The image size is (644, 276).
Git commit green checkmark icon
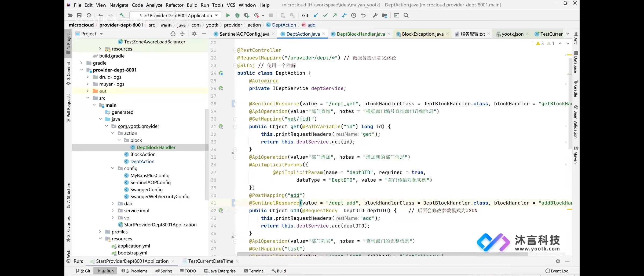[325, 16]
